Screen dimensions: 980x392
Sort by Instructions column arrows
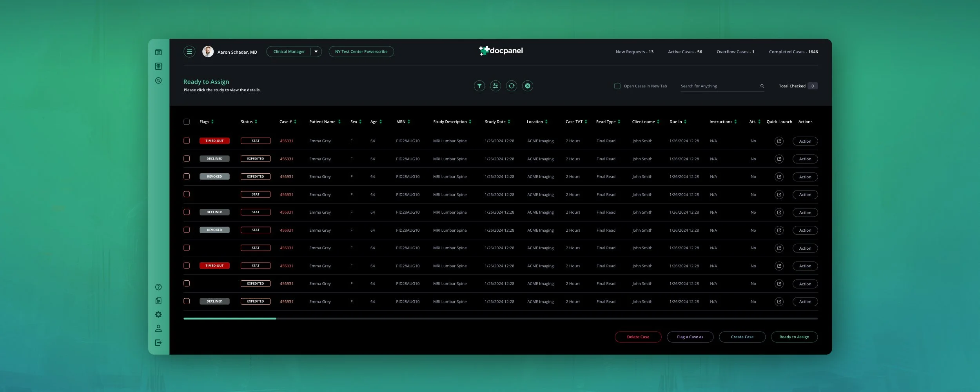pyautogui.click(x=735, y=122)
